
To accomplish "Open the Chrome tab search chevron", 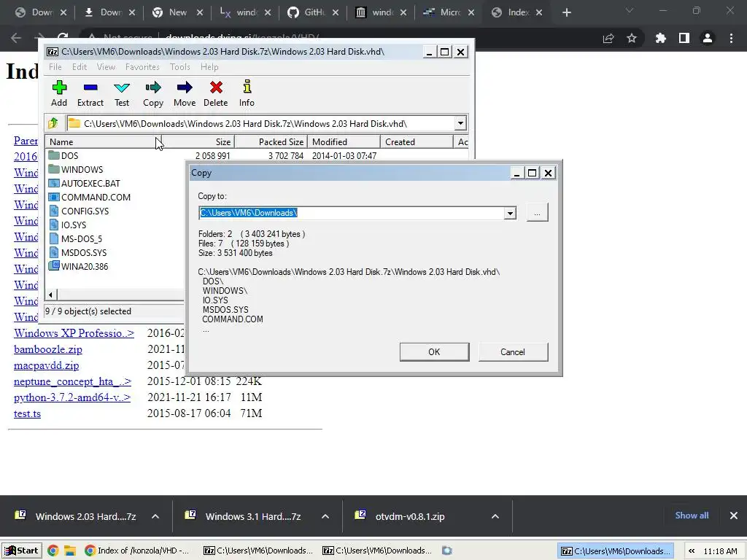I will pos(630,10).
